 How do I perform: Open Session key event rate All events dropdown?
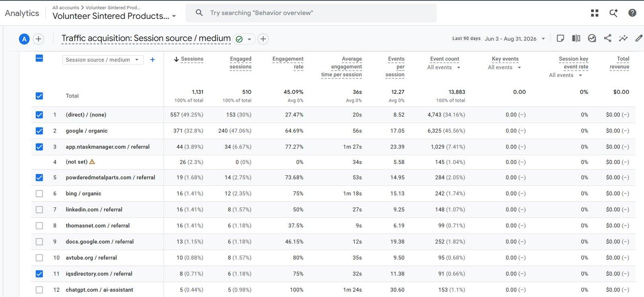(566, 75)
